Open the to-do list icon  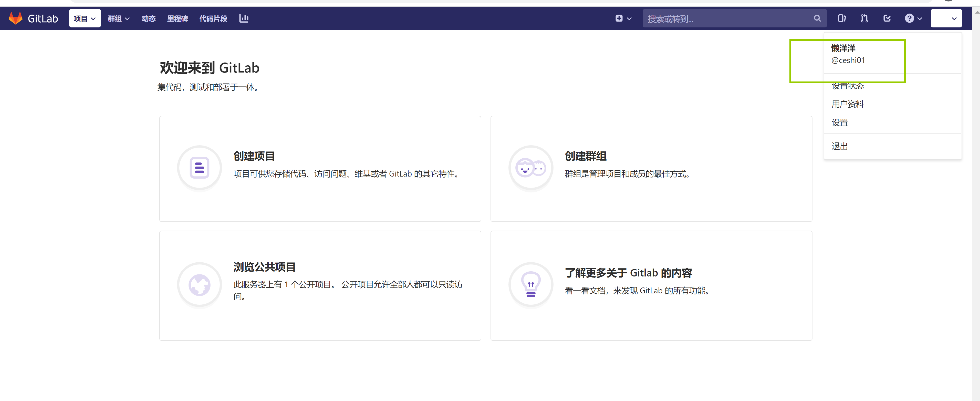point(887,18)
